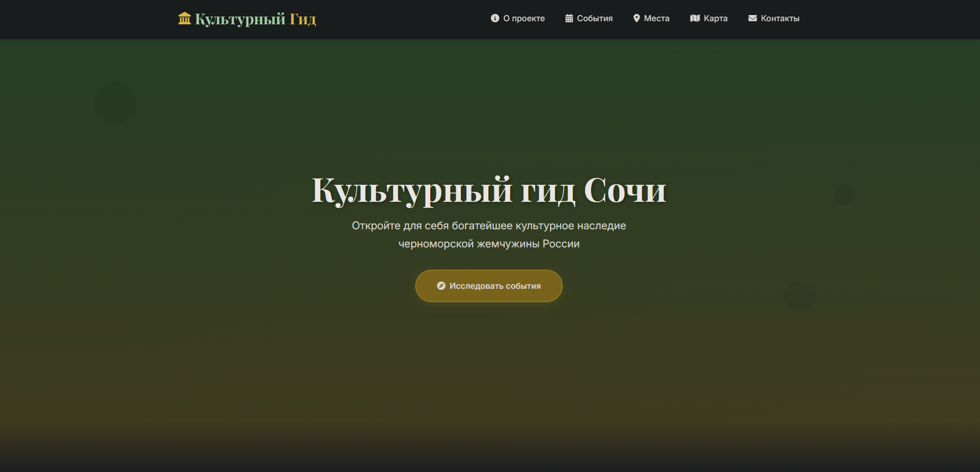The height and width of the screenshot is (472, 980).
Task: Click the subtitle about черноморской жемчужины России
Action: 489,234
